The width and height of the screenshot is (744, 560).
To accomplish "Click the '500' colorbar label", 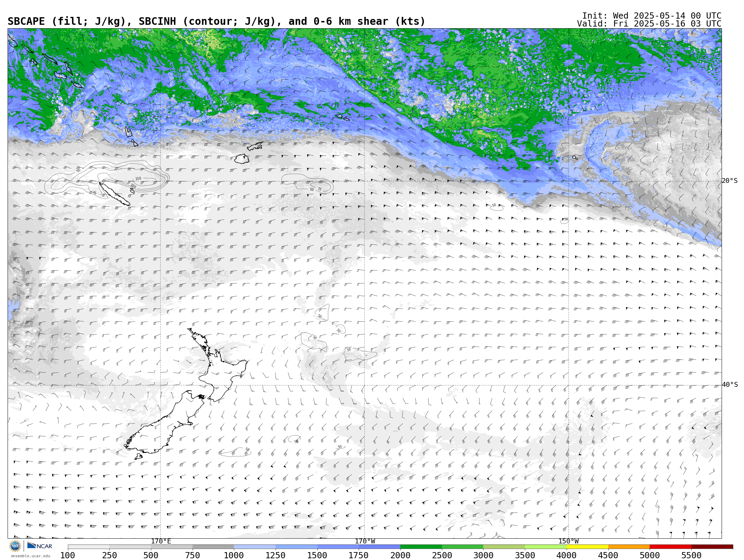I will tap(151, 555).
